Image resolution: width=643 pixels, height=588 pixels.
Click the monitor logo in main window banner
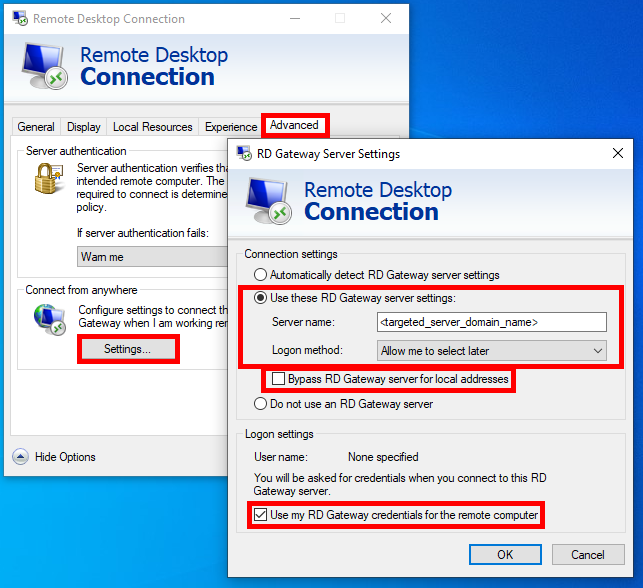click(45, 66)
